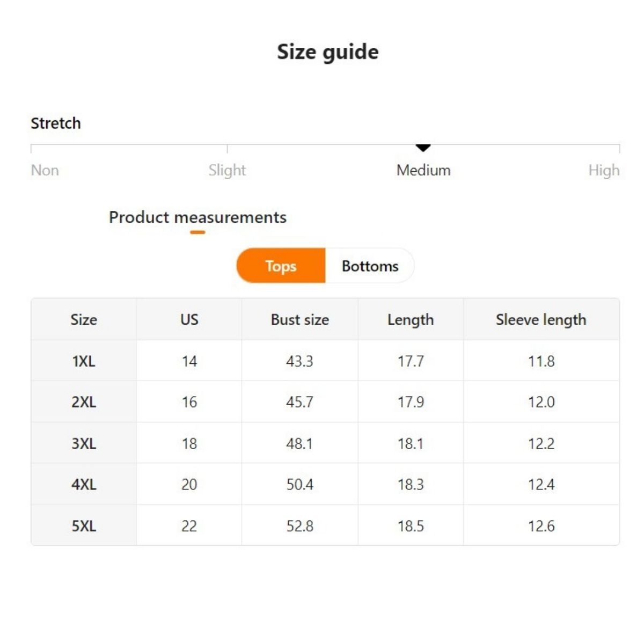
Task: Click the Length column header
Action: tap(411, 319)
